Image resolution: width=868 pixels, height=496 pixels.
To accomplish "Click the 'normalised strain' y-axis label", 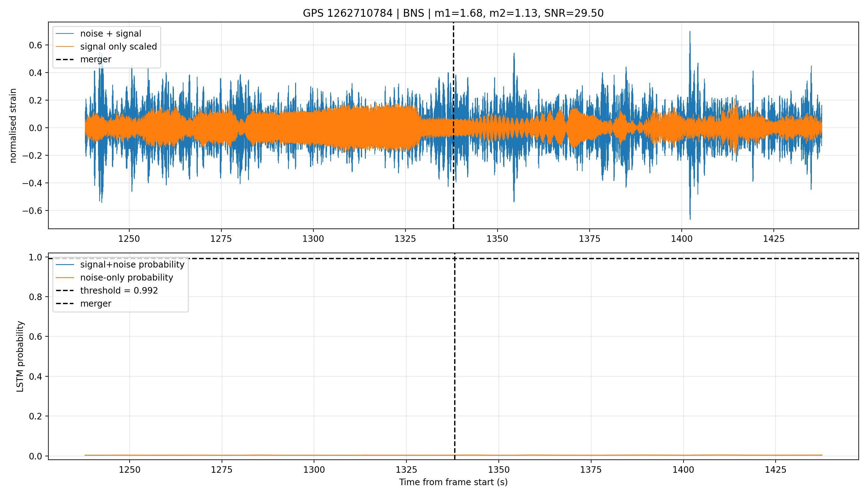I will coord(13,126).
